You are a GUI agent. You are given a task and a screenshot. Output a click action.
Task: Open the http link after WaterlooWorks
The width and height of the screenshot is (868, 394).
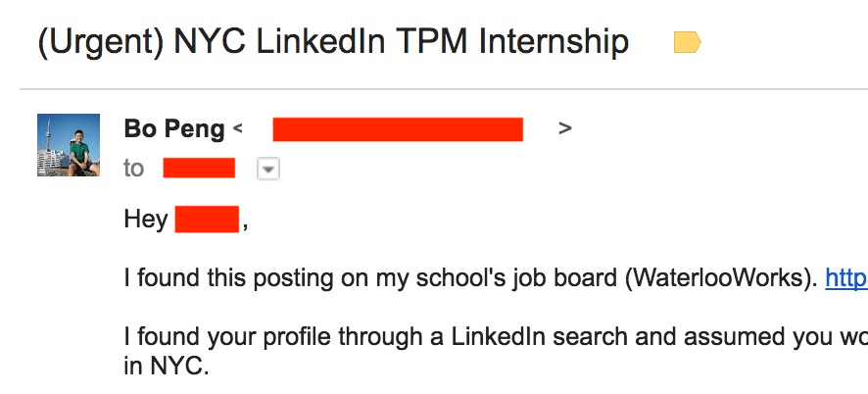(x=846, y=277)
